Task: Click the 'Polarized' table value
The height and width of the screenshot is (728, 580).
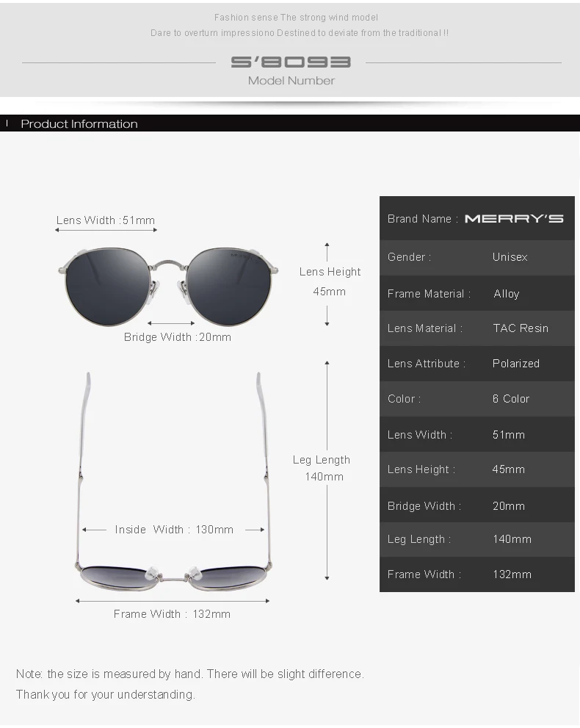Action: (516, 364)
